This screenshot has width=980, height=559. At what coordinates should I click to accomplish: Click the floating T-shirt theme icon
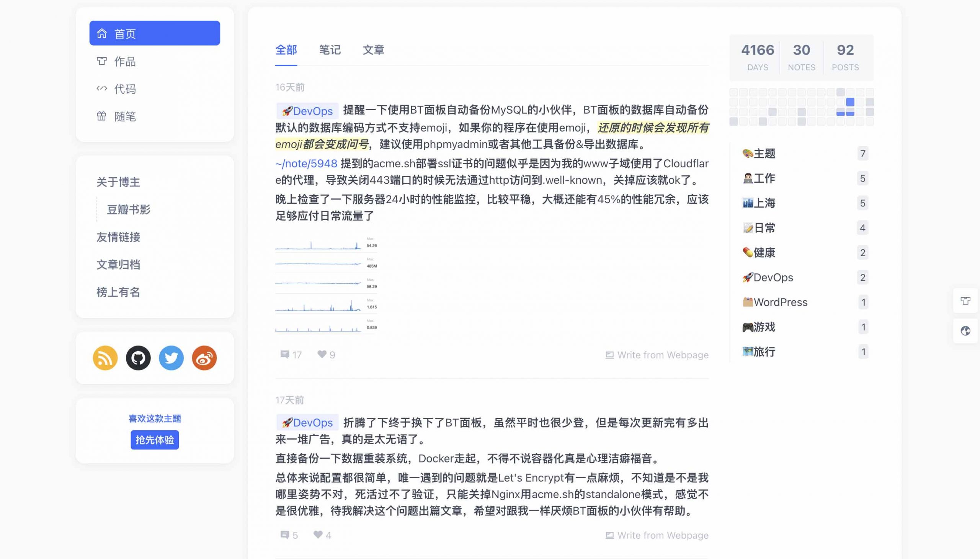pos(965,301)
